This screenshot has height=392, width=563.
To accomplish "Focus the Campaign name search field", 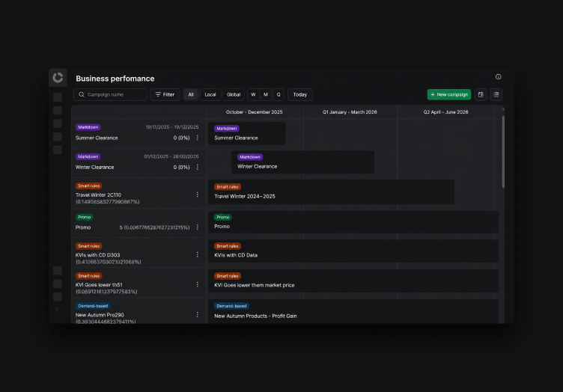I will point(110,95).
